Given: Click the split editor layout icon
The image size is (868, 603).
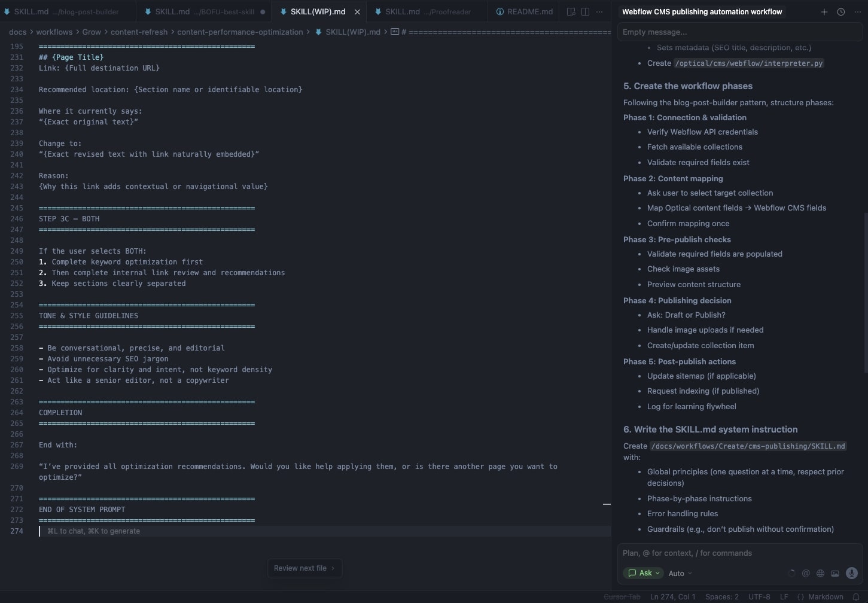Looking at the screenshot, I should point(584,11).
